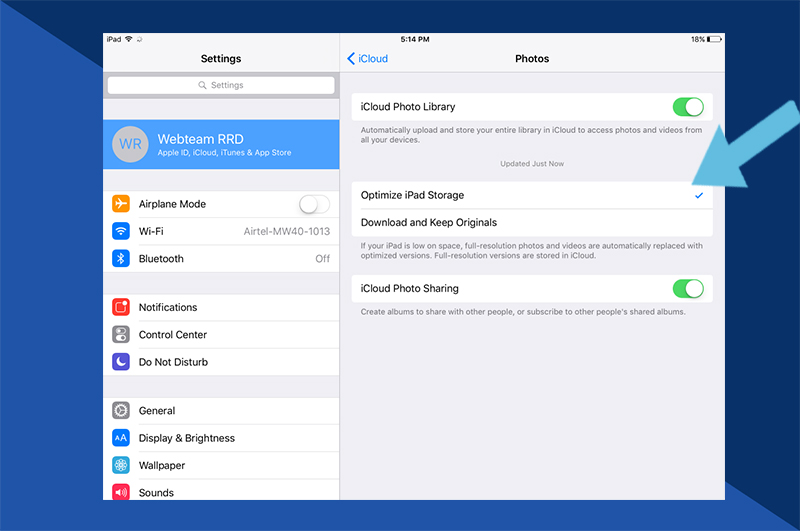The height and width of the screenshot is (531, 800).
Task: Open Sounds settings
Action: 221,490
